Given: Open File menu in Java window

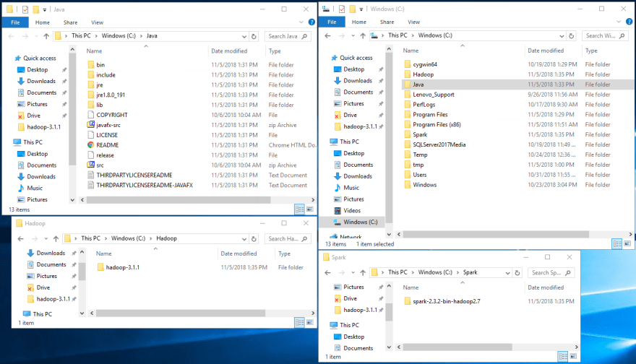Looking at the screenshot, I should click(15, 22).
